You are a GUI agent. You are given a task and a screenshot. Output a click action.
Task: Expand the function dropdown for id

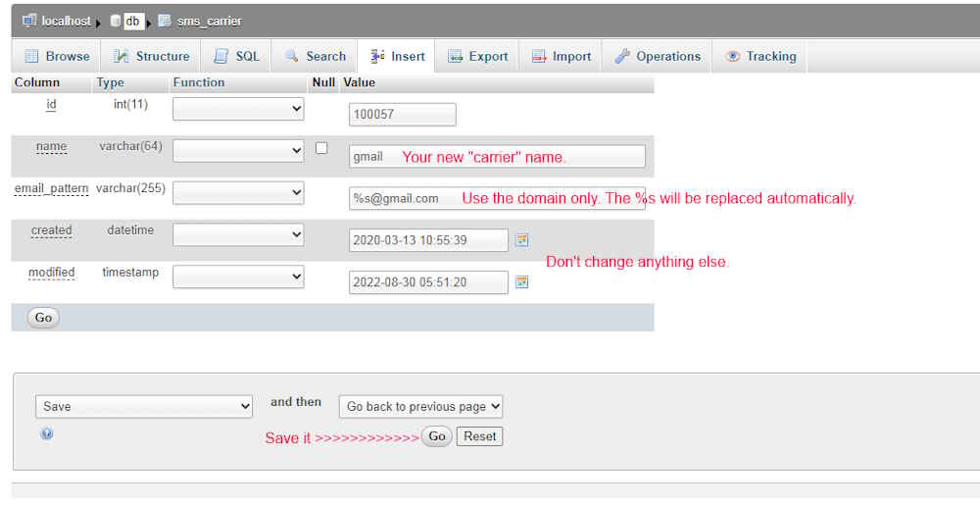click(x=239, y=109)
